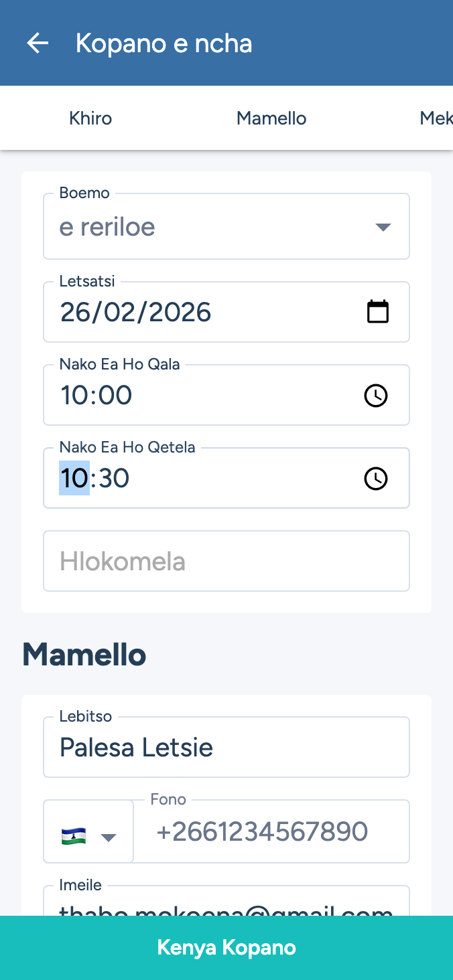Switch to the Mamello tab
The width and height of the screenshot is (453, 980).
271,118
